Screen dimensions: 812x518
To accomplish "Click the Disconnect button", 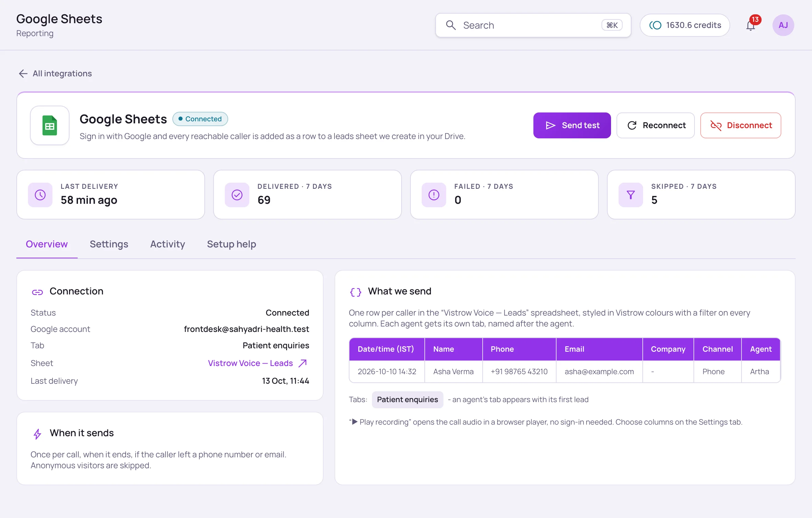I will coord(741,125).
